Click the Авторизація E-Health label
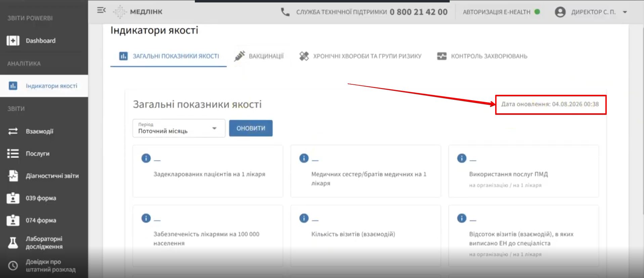This screenshot has height=278, width=644. [x=497, y=12]
